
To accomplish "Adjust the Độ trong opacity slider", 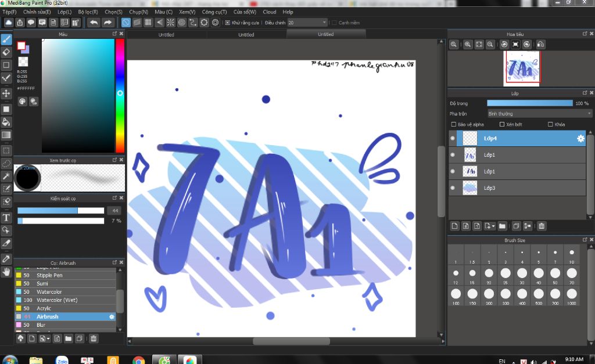I will (x=530, y=103).
